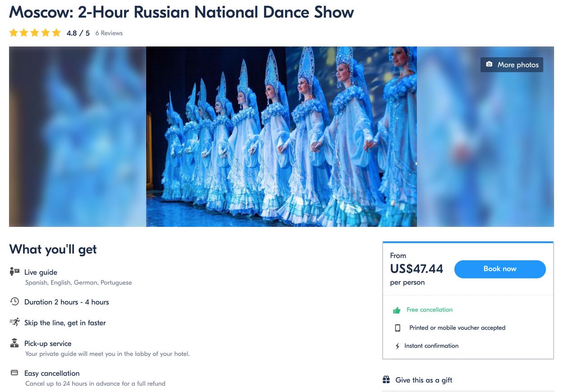The width and height of the screenshot is (564, 392).
Task: Click the private guide hotel lobby text
Action: [107, 354]
